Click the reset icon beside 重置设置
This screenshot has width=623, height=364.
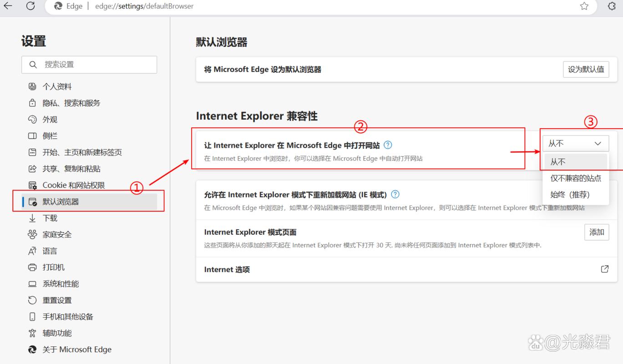click(x=32, y=300)
